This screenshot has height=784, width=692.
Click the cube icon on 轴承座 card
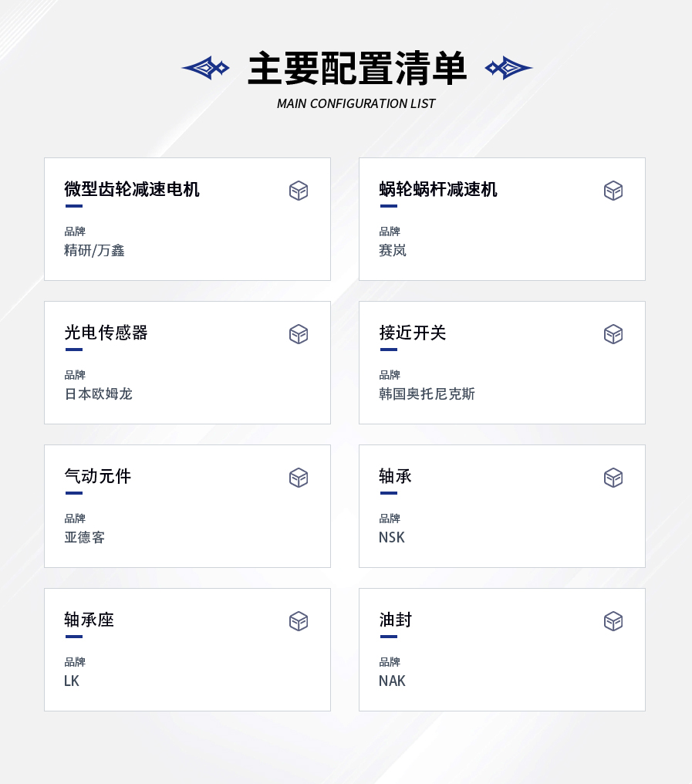point(299,621)
